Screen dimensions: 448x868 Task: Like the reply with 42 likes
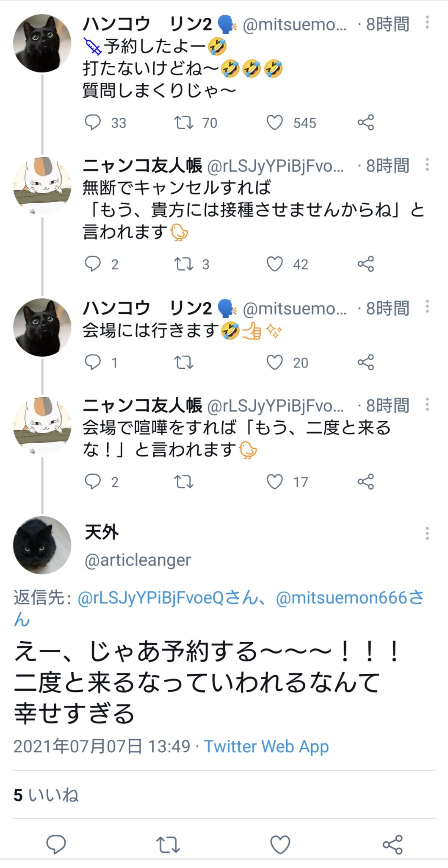pyautogui.click(x=275, y=264)
